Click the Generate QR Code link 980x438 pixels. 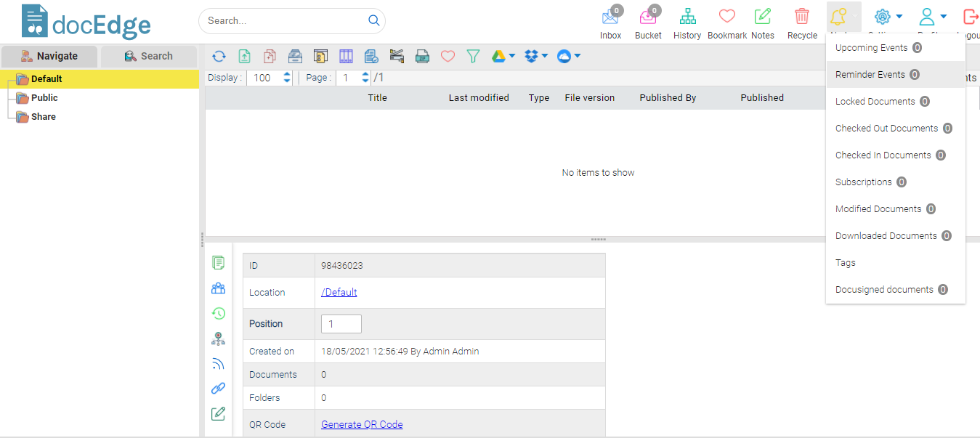[361, 423]
